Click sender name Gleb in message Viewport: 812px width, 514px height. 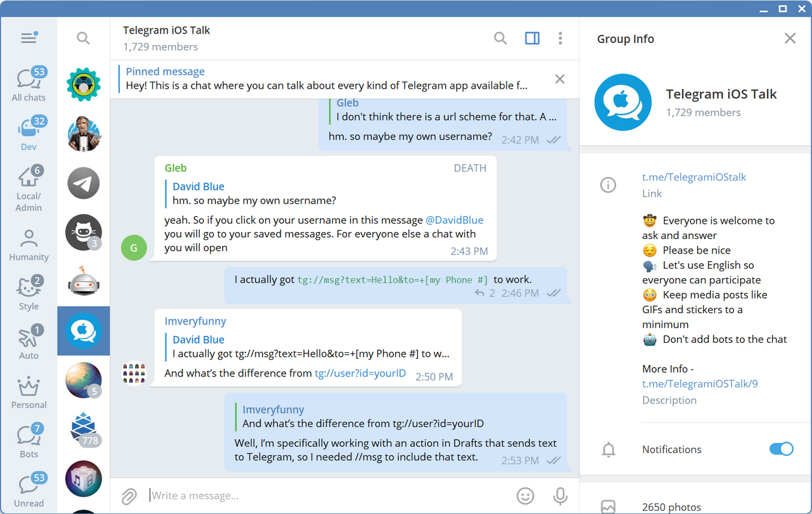(x=176, y=168)
